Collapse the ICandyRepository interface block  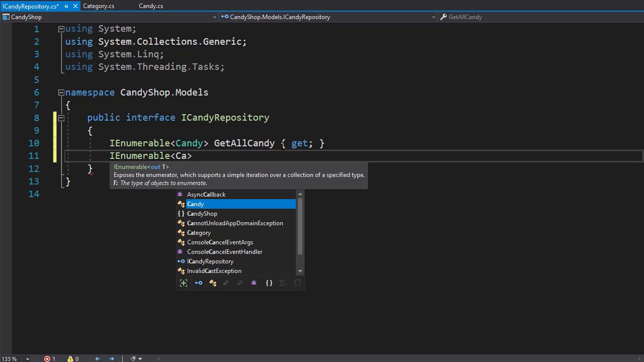pyautogui.click(x=61, y=118)
